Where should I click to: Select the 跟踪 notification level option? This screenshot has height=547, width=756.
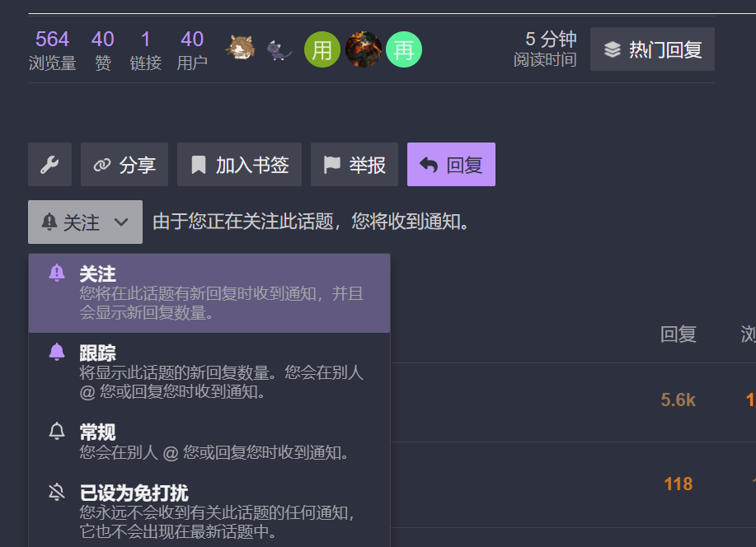[x=209, y=372]
